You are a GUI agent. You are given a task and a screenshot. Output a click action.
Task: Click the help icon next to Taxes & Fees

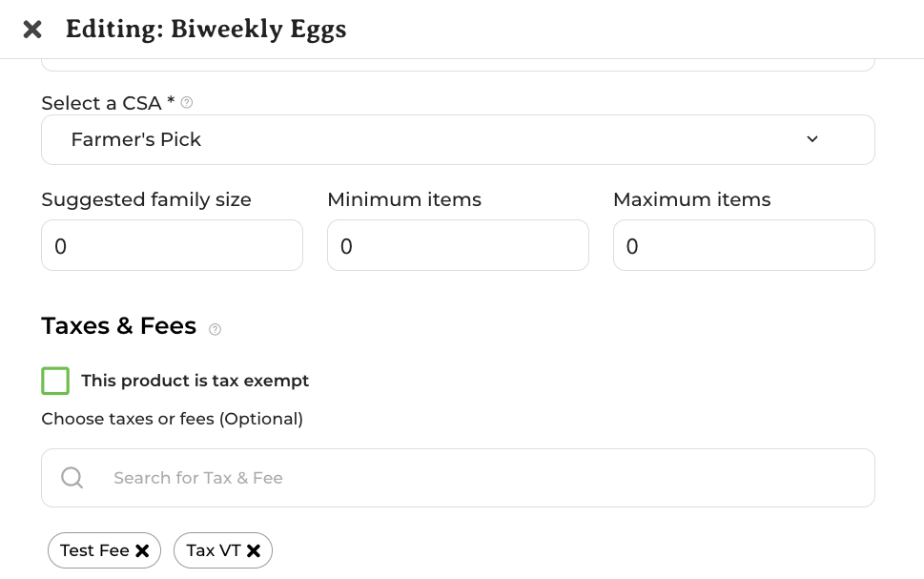216,330
